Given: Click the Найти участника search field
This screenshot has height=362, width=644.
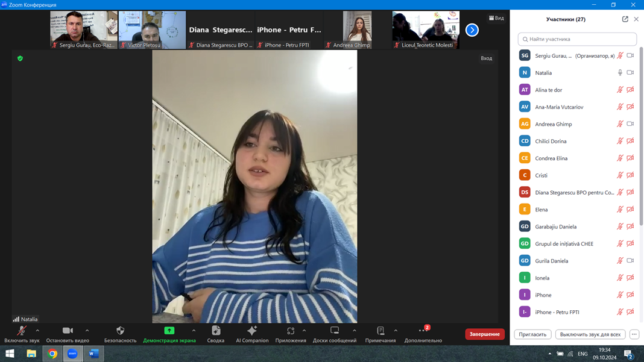Looking at the screenshot, I should (577, 39).
